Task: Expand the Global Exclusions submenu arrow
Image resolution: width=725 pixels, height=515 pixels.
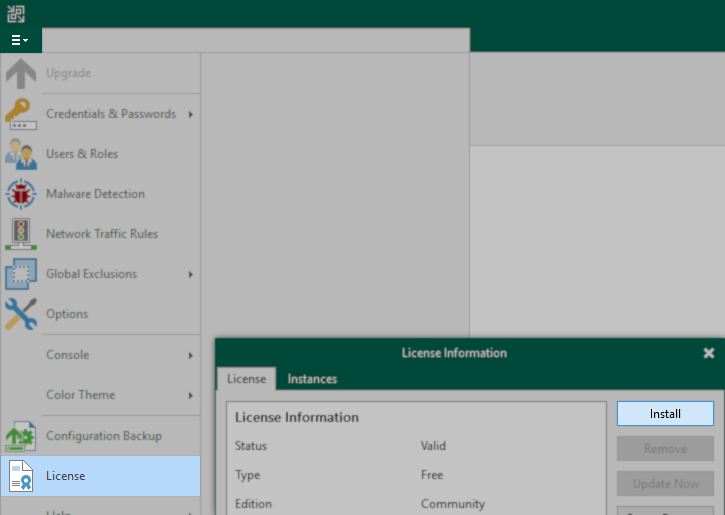Action: [x=190, y=274]
